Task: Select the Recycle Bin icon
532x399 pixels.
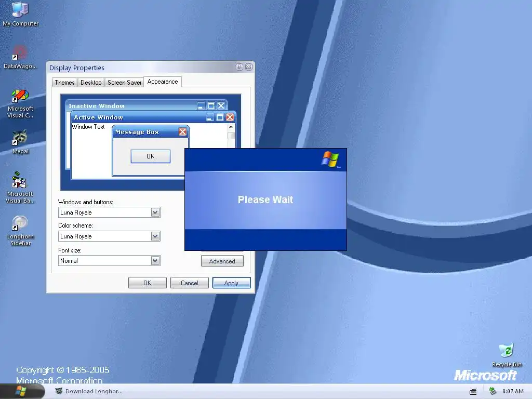Action: click(507, 355)
